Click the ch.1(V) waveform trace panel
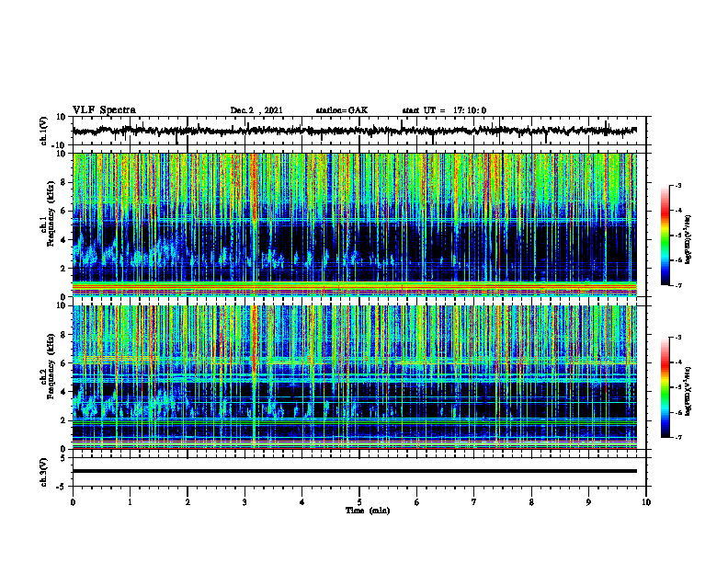728x563 pixels. (x=359, y=131)
